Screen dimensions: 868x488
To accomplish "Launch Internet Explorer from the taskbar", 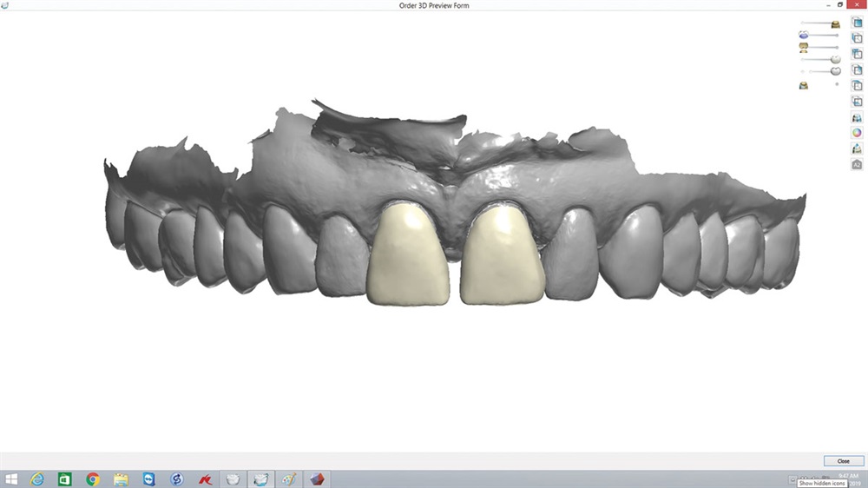I will [x=37, y=479].
